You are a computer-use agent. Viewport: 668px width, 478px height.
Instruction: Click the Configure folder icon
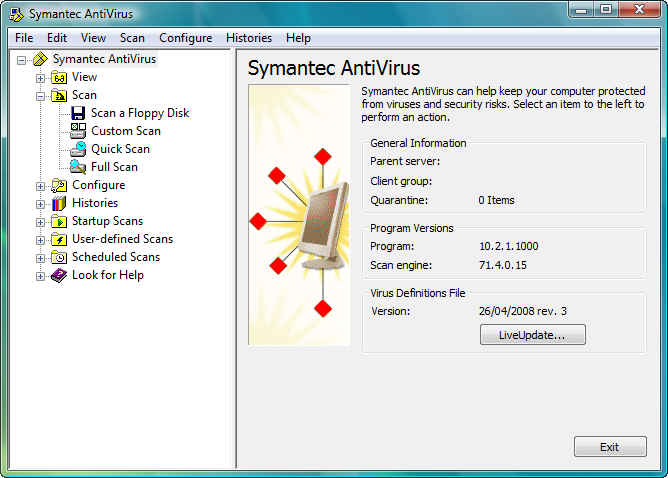tap(59, 185)
